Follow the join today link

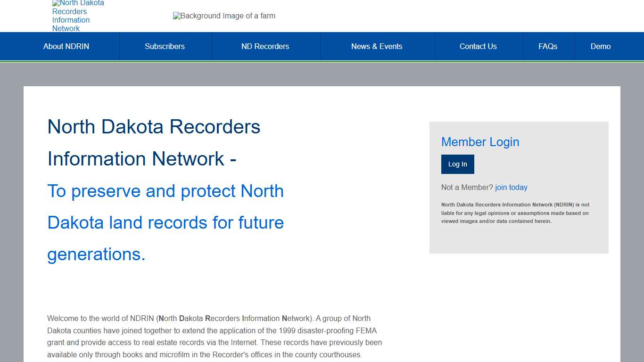pos(511,187)
